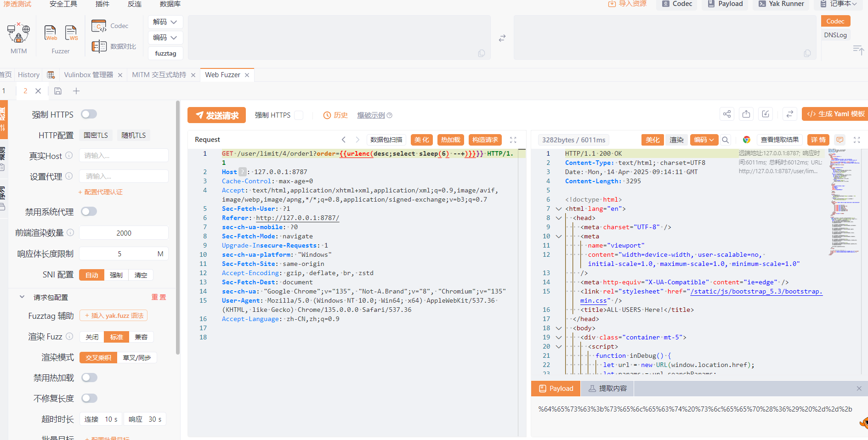Click the share icon in request toolbar
The height and width of the screenshot is (440, 868).
[726, 114]
